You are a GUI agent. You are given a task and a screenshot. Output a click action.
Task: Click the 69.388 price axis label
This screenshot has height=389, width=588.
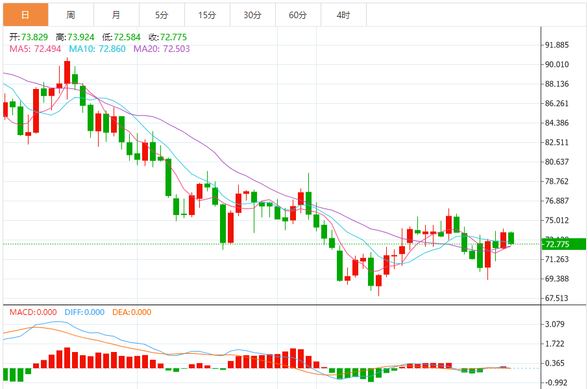[x=557, y=279]
